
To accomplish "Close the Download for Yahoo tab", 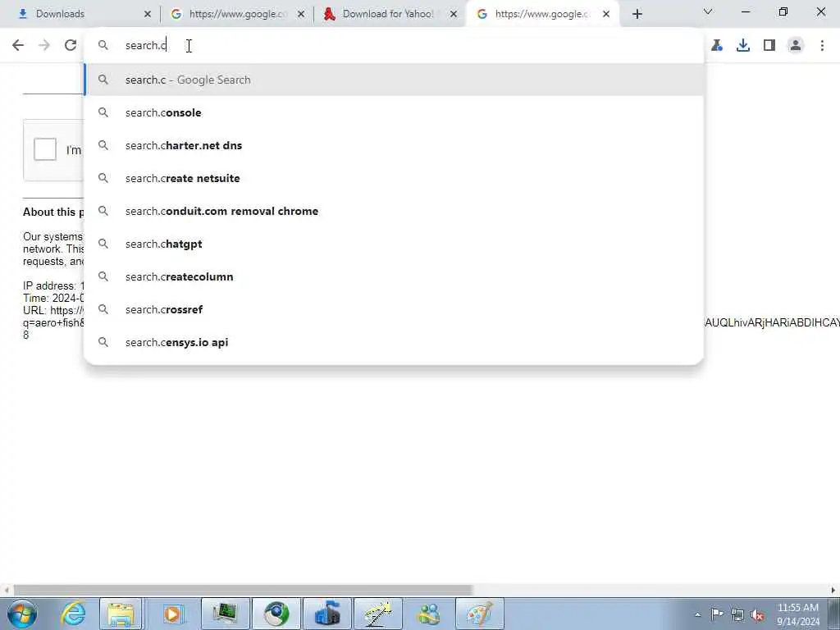I will tap(454, 15).
